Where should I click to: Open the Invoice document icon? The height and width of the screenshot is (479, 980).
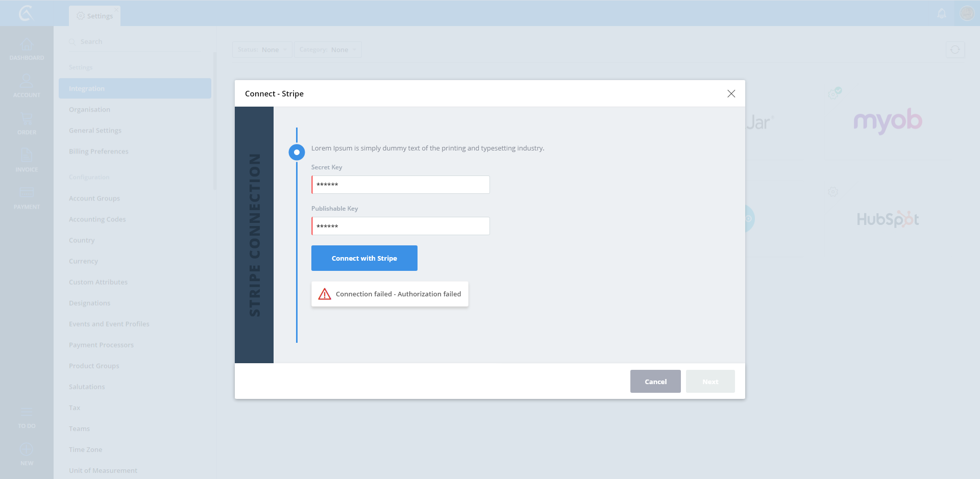pos(27,156)
